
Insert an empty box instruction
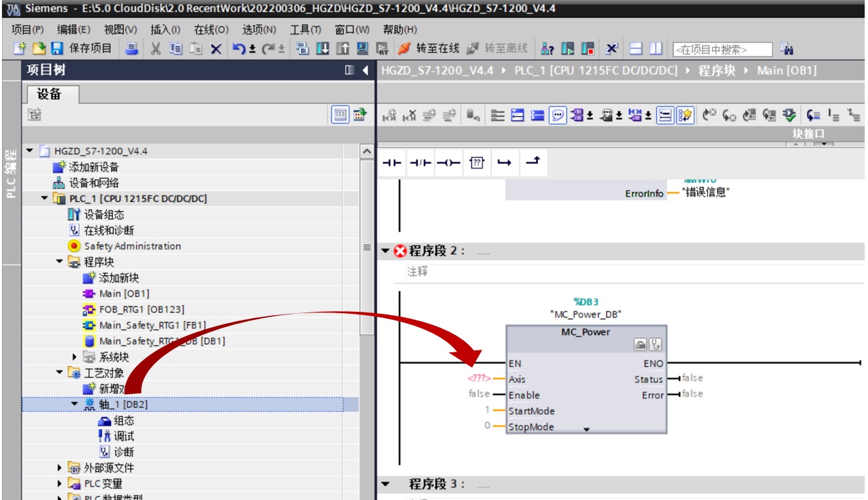[x=477, y=163]
